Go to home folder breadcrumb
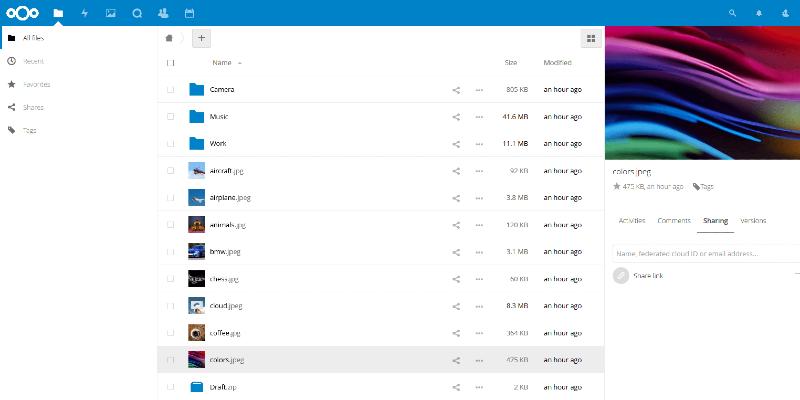This screenshot has height=400, width=800. point(170,38)
